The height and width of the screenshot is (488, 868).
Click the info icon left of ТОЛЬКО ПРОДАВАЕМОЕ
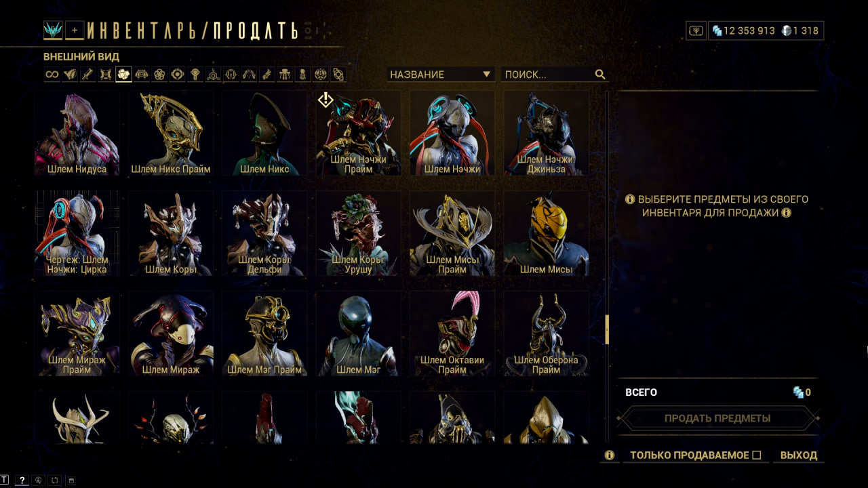pyautogui.click(x=609, y=455)
